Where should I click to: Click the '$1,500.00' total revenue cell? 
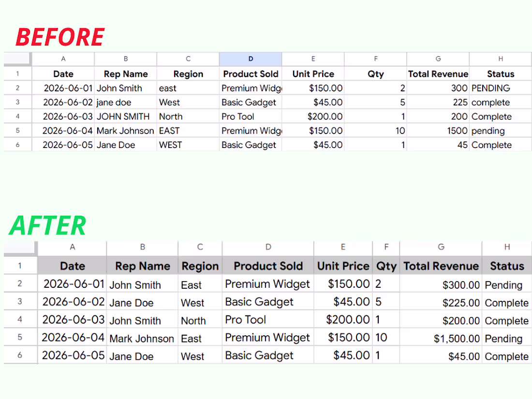(441, 338)
